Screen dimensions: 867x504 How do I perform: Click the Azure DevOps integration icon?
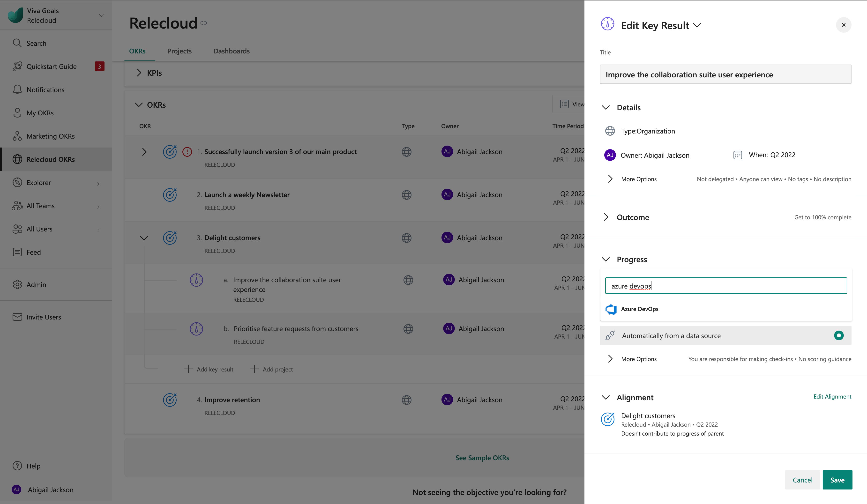pos(611,309)
